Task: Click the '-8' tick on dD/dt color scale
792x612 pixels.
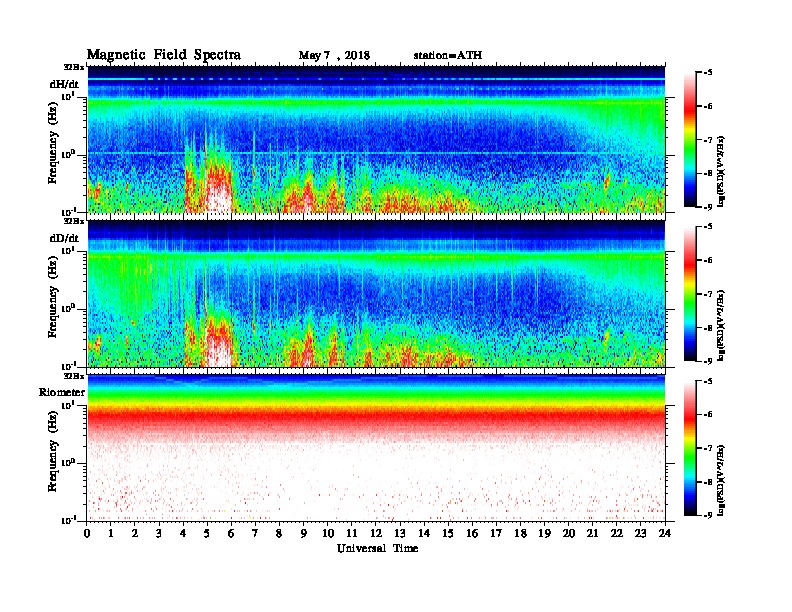Action: pyautogui.click(x=708, y=328)
